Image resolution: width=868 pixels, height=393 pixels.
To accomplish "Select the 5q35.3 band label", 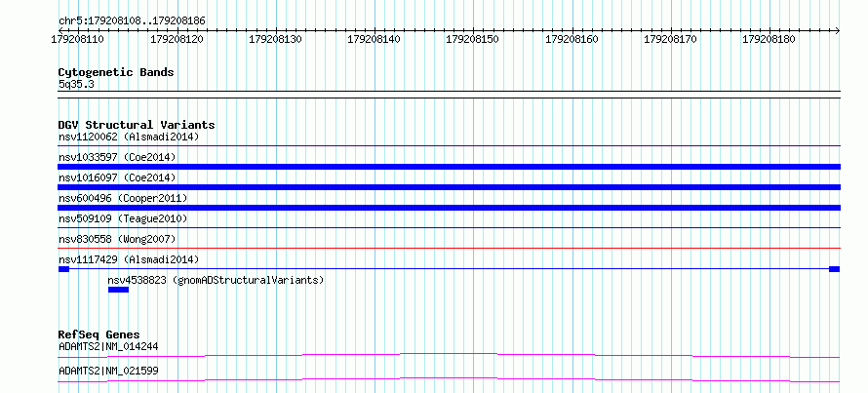I will pos(76,84).
